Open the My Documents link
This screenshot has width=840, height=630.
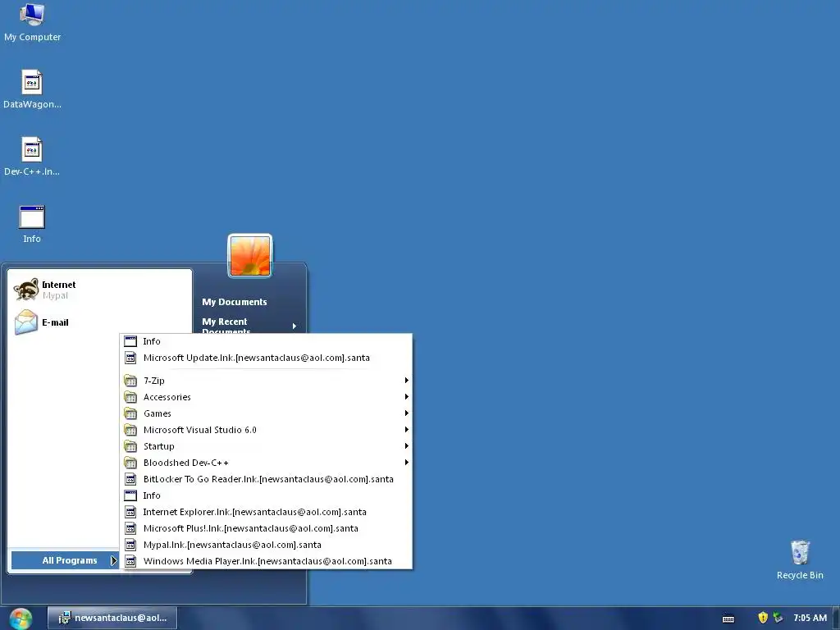(234, 302)
